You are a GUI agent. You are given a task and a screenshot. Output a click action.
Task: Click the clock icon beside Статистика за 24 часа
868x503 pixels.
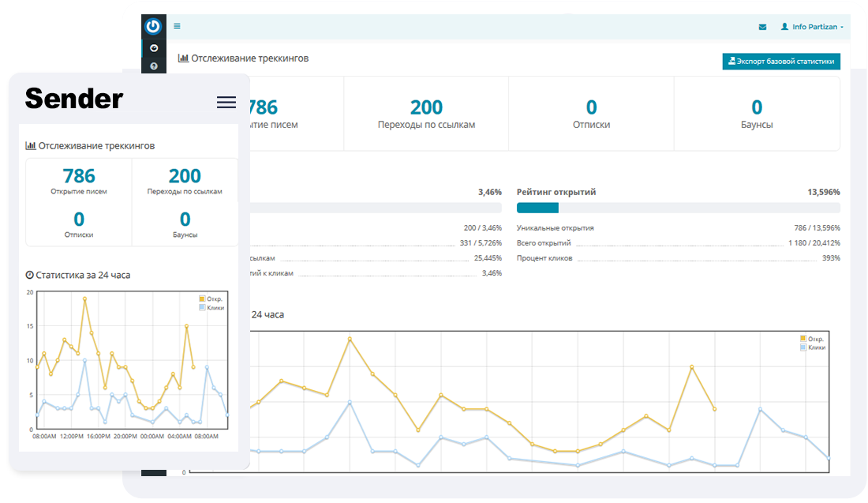coord(30,275)
